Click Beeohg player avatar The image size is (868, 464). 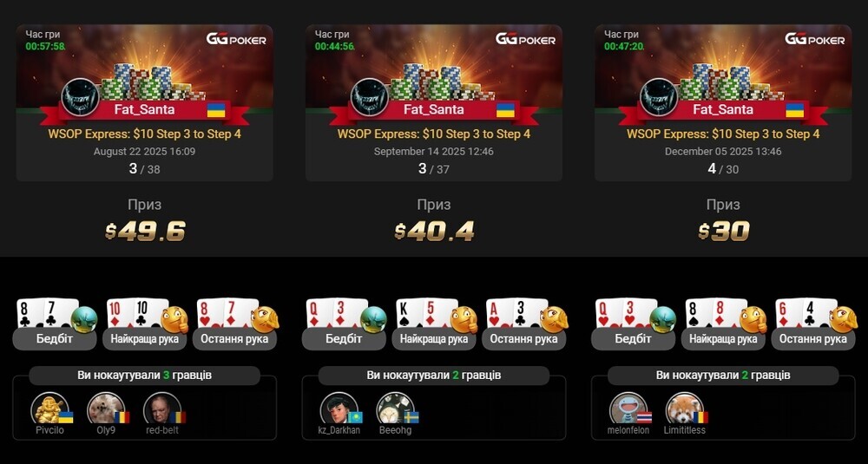395,408
